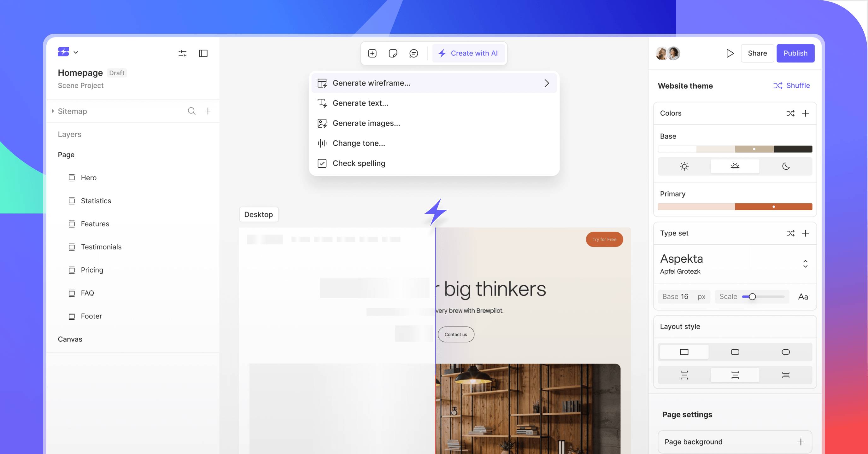Open the comments icon in toolbar
This screenshot has height=454, width=868.
[413, 53]
